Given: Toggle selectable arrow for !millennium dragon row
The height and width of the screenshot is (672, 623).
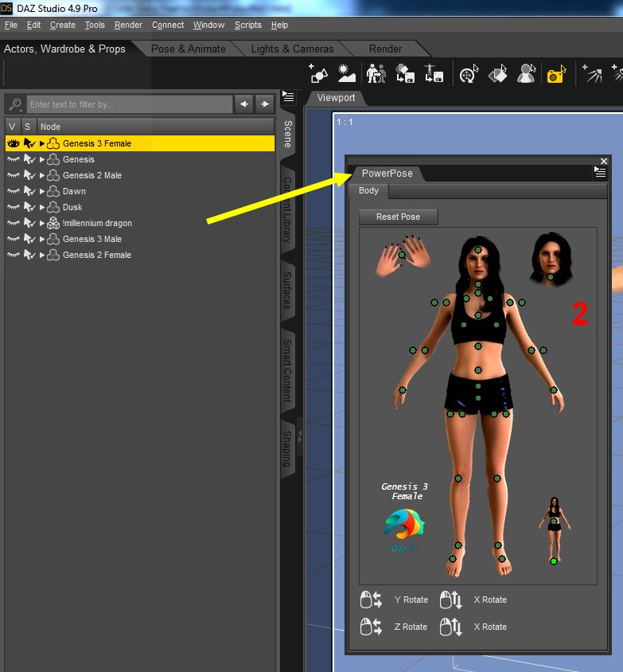Looking at the screenshot, I should (29, 223).
